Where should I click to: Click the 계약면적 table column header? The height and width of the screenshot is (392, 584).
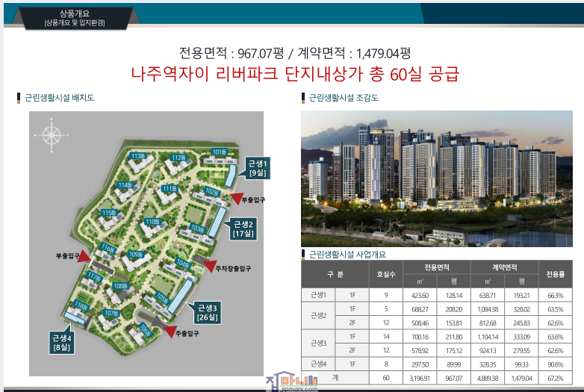click(505, 267)
